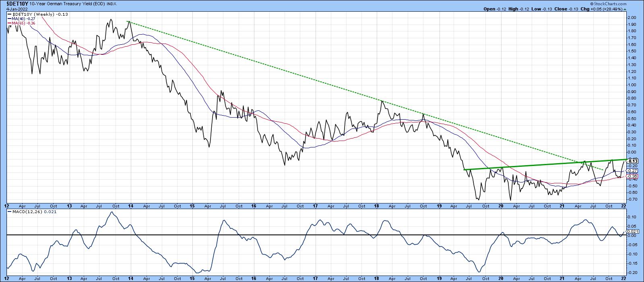Image resolution: width=644 pixels, height=282 pixels.
Task: Click the red MA(65) legend color line
Action: (9, 23)
